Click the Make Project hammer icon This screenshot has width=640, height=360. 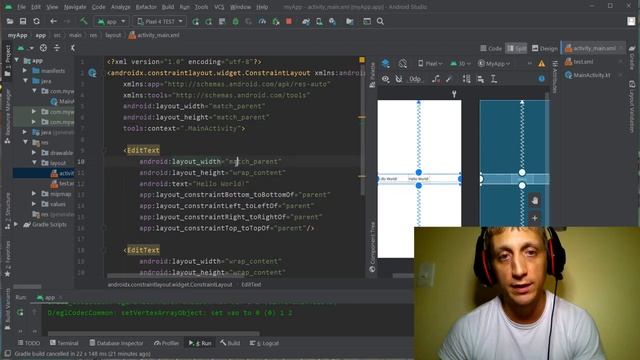click(x=84, y=21)
